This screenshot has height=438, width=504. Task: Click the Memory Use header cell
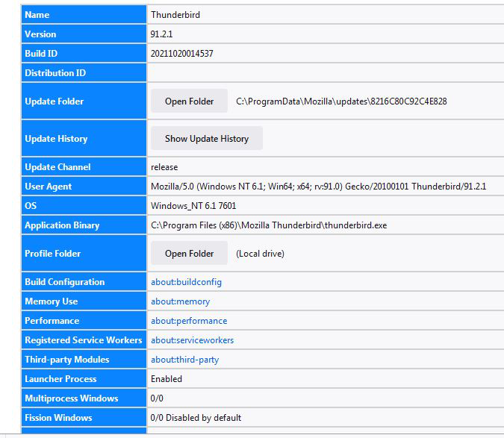pyautogui.click(x=84, y=301)
